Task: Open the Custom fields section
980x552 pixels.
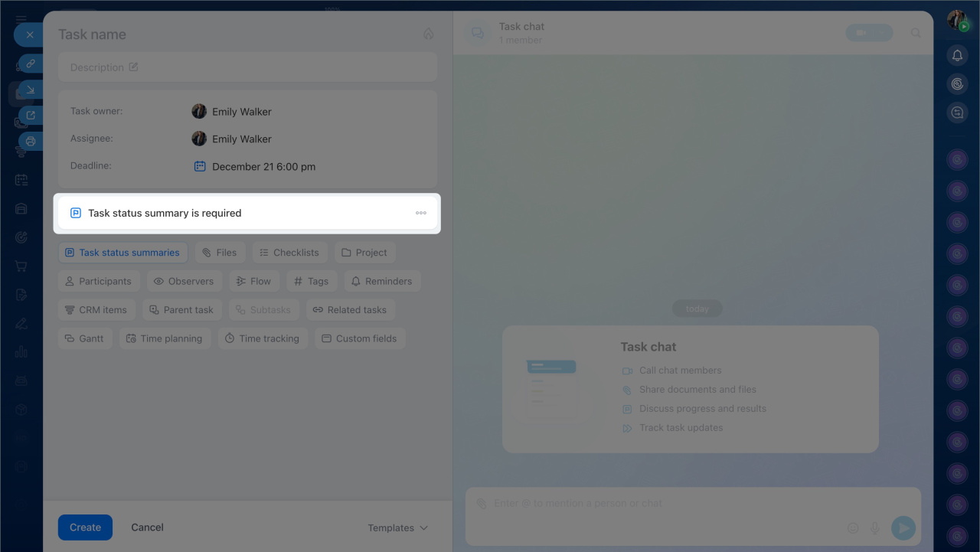Action: coord(359,338)
